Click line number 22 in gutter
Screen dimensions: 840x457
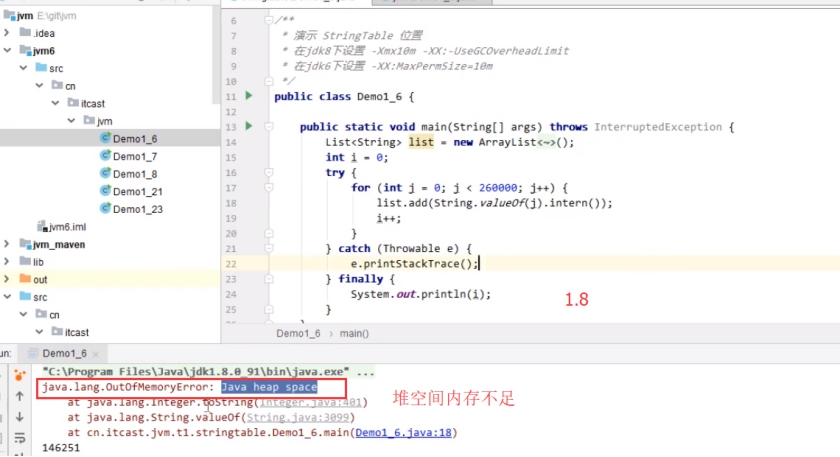[231, 264]
